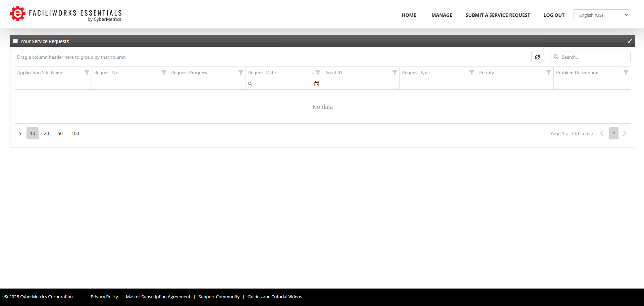Open the English (US) language dropdown
The image size is (644, 306).
(x=601, y=15)
